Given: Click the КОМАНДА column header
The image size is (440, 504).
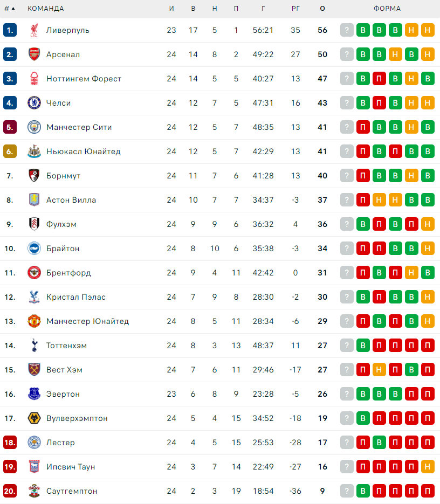Looking at the screenshot, I should click(x=46, y=9).
